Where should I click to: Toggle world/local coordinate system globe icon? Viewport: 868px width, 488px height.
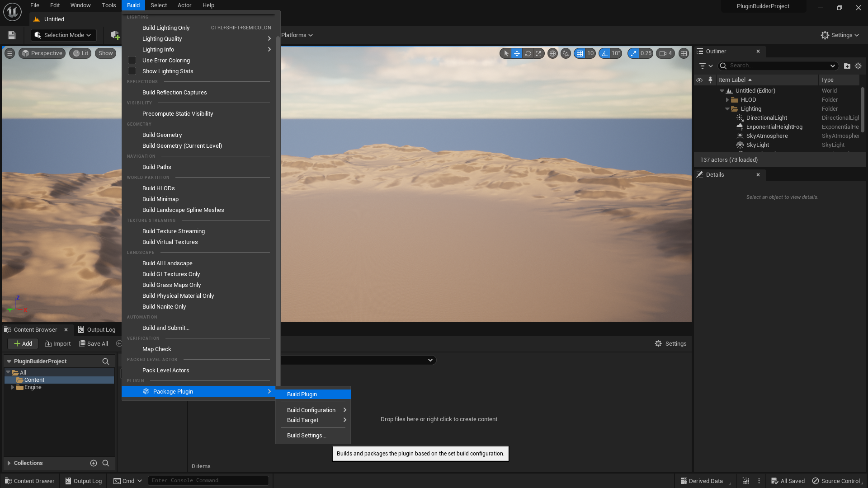552,53
